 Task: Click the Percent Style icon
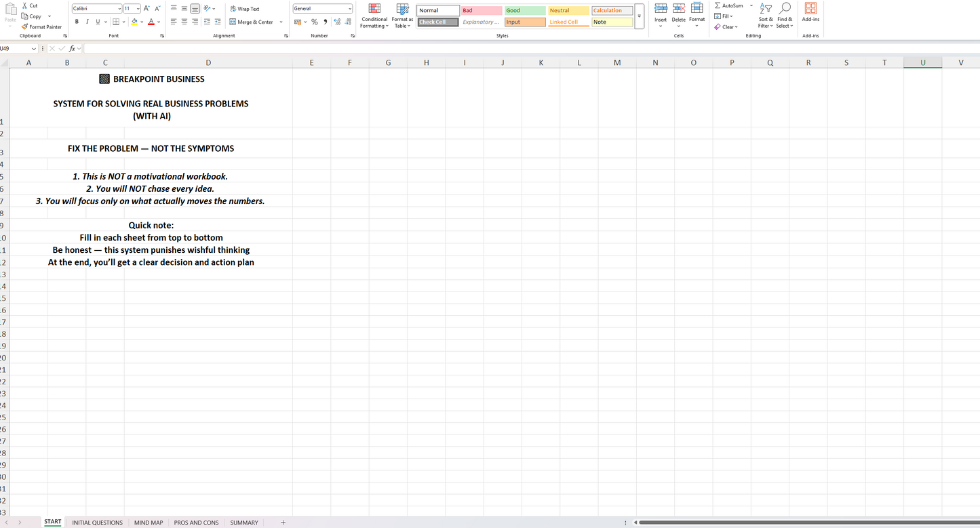tap(314, 22)
